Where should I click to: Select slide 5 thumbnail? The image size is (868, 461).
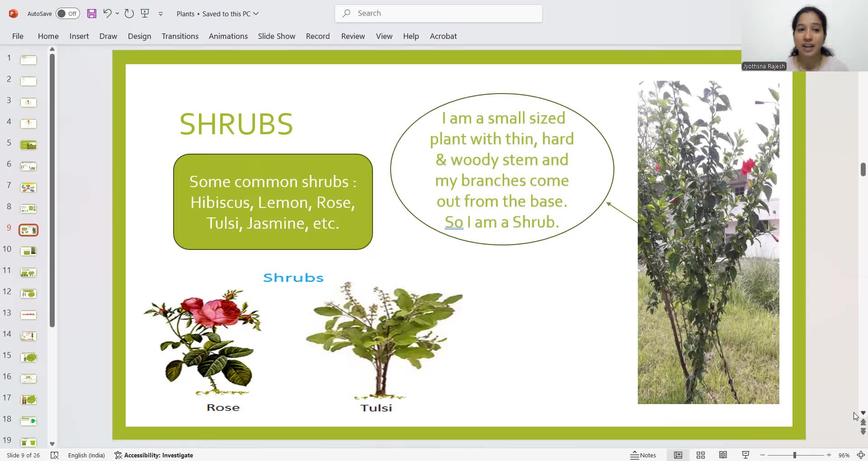pos(28,145)
